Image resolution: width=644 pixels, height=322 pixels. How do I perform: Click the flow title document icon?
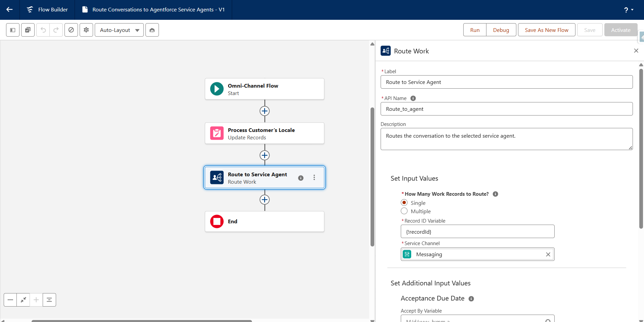click(x=85, y=10)
